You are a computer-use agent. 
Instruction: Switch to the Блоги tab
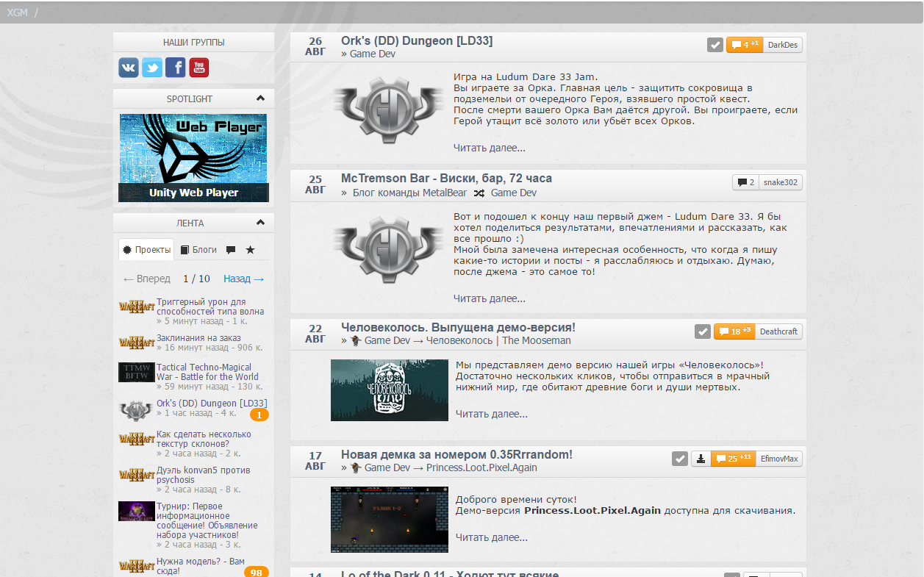(198, 250)
